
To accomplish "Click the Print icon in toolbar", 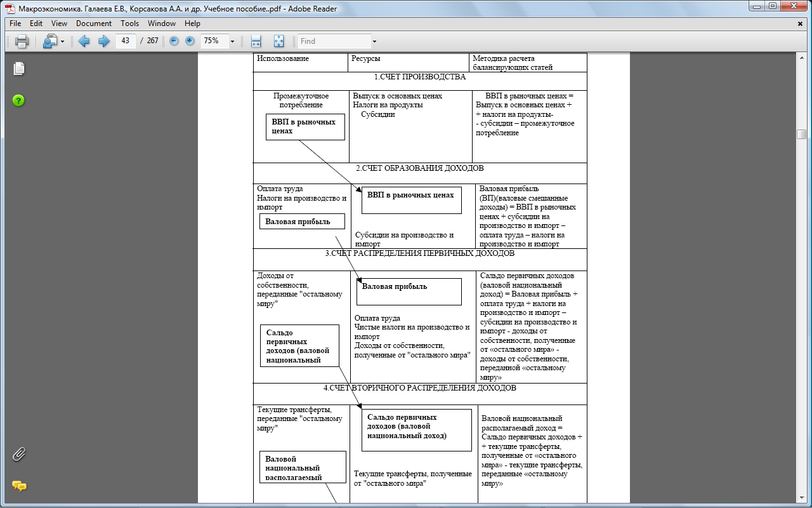I will tap(22, 41).
